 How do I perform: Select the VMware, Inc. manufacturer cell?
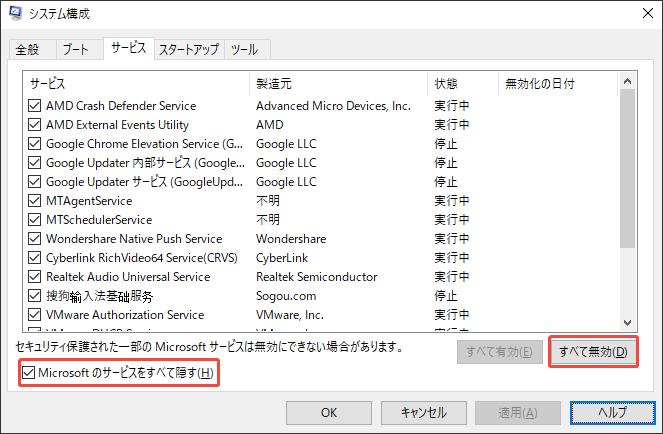click(x=290, y=315)
